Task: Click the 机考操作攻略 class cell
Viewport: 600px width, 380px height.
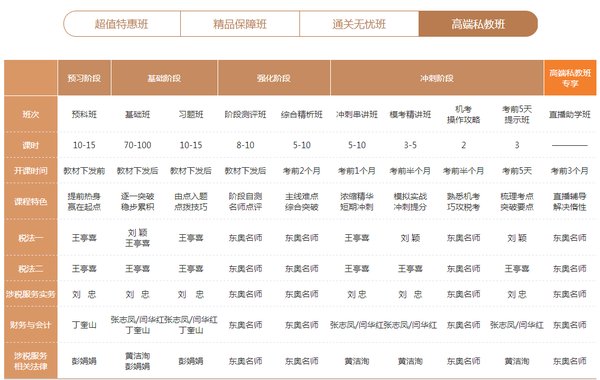Action: click(463, 114)
